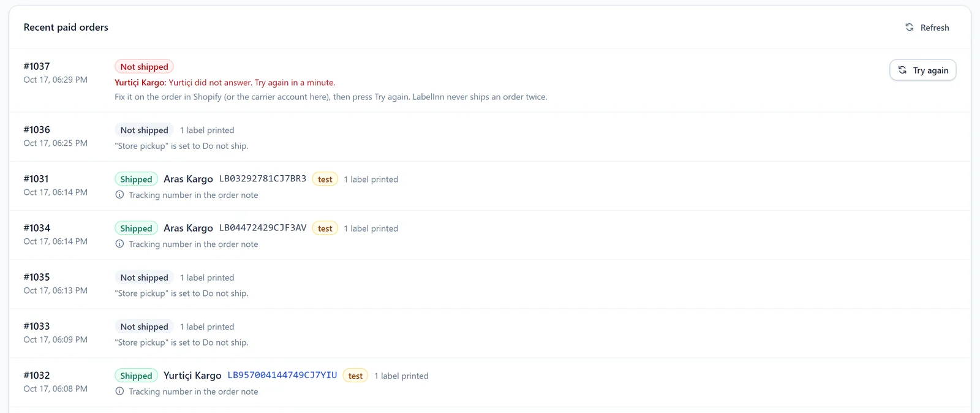
Task: Click "1 label printed" on order #1036
Action: coord(207,131)
